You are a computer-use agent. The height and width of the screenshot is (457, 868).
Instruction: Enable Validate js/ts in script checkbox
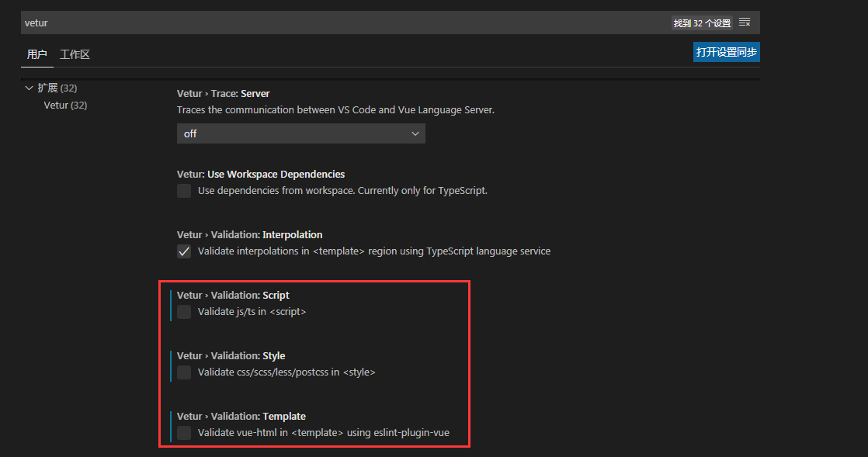pos(184,312)
